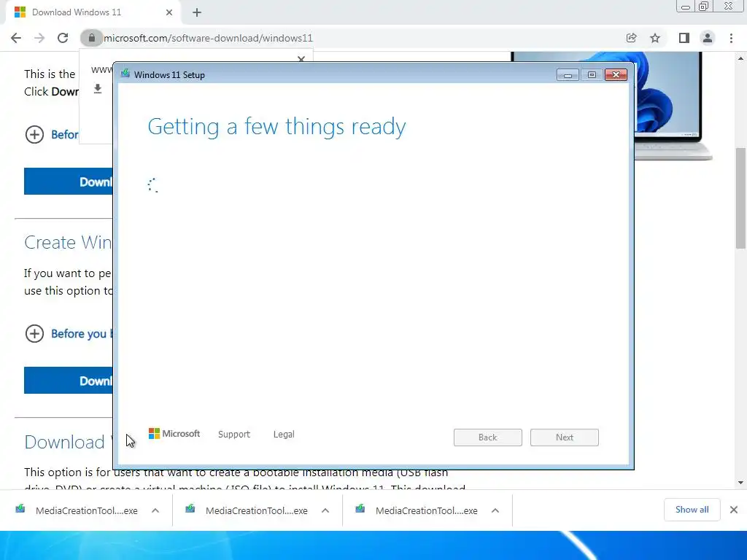Click first blue Download button

point(69,182)
